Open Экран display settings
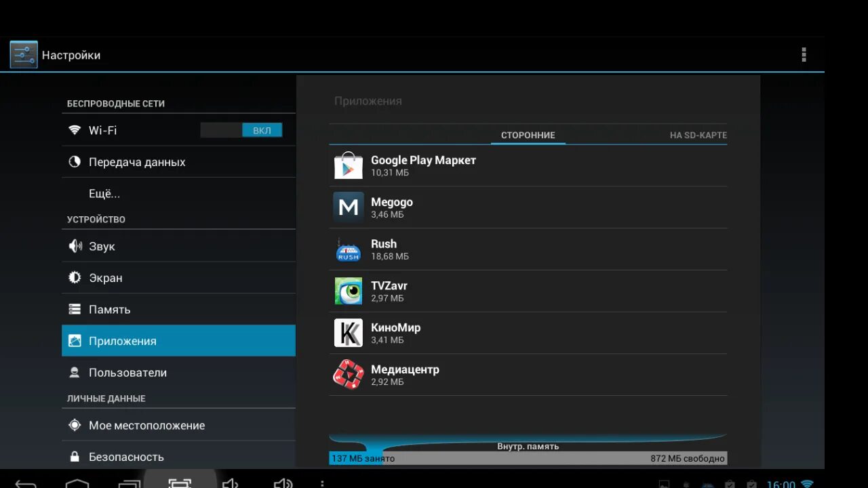Screen dimensions: 868x488 tap(178, 278)
